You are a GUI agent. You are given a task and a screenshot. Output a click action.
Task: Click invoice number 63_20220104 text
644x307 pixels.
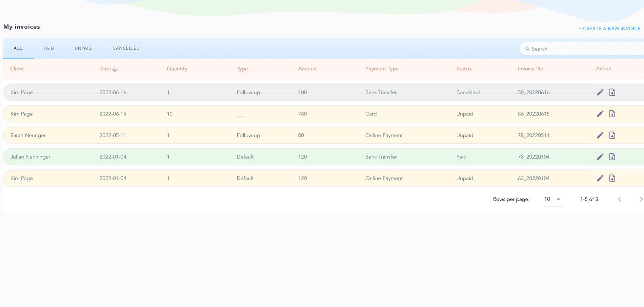pyautogui.click(x=534, y=178)
